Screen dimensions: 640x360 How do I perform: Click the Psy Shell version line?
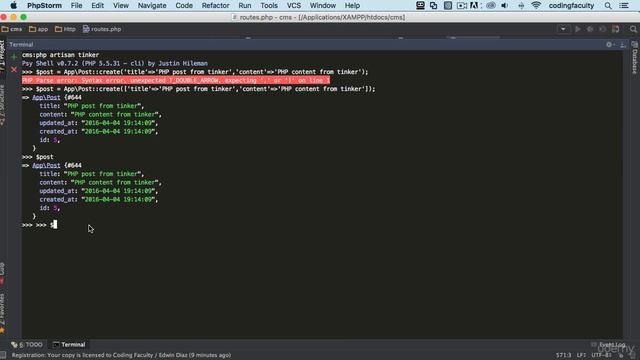(x=115, y=63)
